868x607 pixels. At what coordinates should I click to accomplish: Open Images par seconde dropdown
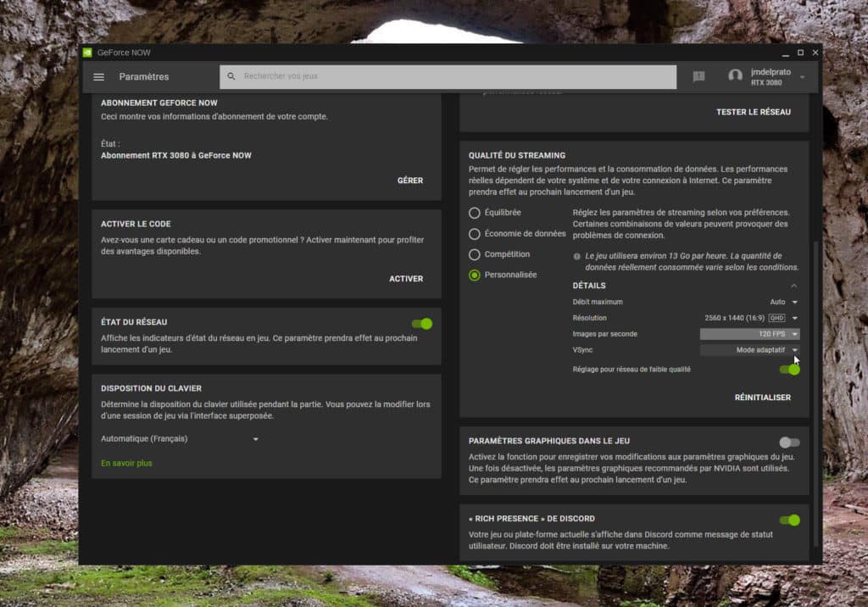point(749,334)
